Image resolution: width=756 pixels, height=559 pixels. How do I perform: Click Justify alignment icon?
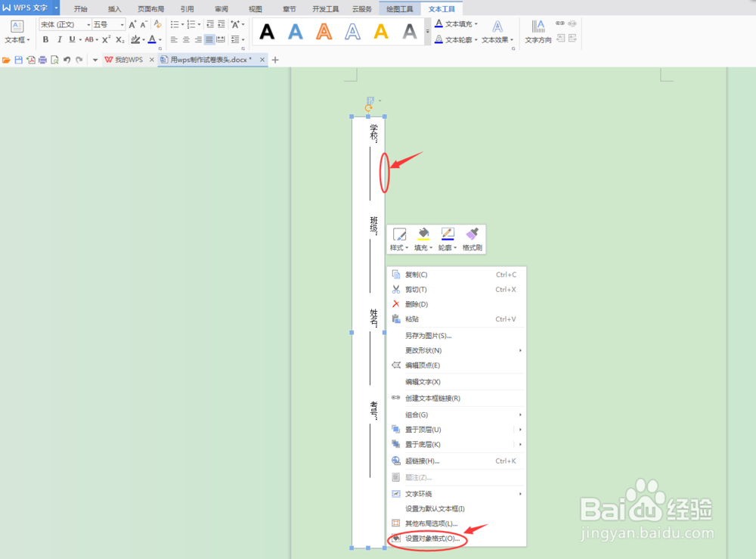coord(209,39)
